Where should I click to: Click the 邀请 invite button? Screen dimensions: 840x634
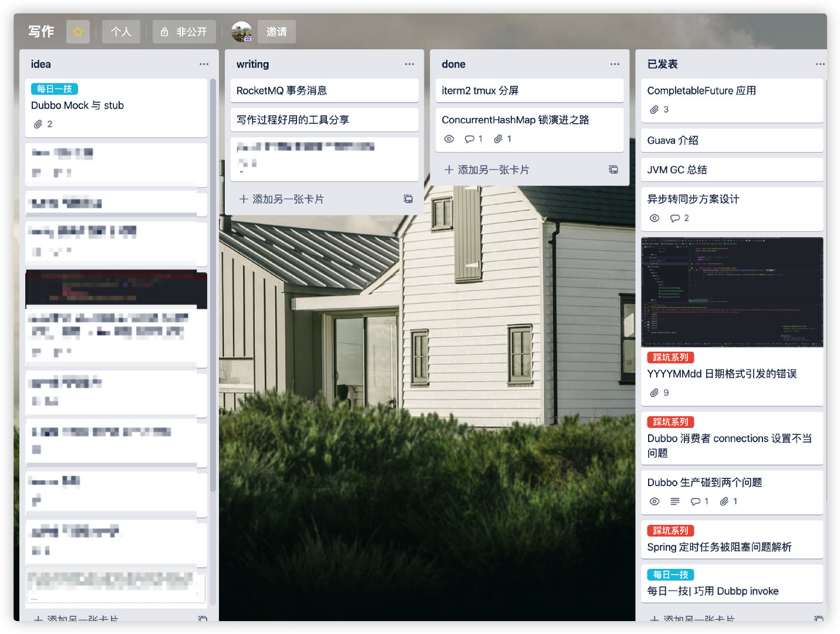click(x=276, y=32)
